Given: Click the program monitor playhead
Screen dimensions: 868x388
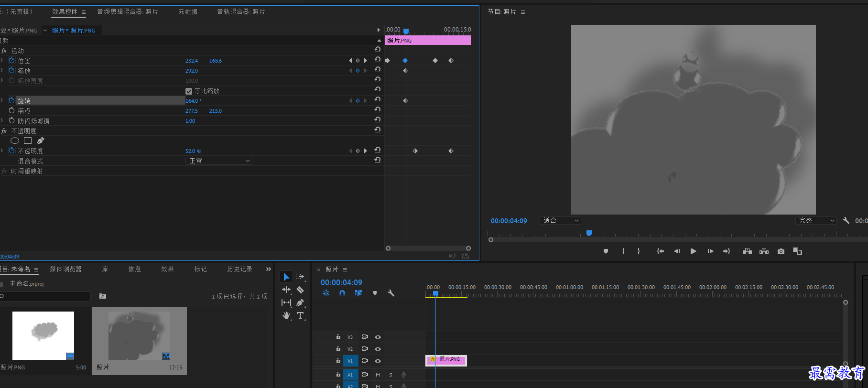Looking at the screenshot, I should (589, 233).
